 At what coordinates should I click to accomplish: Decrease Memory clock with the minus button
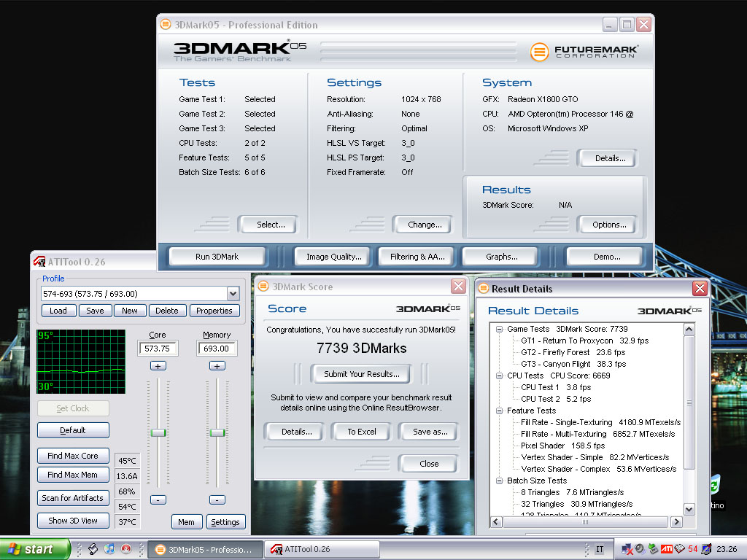pyautogui.click(x=217, y=499)
